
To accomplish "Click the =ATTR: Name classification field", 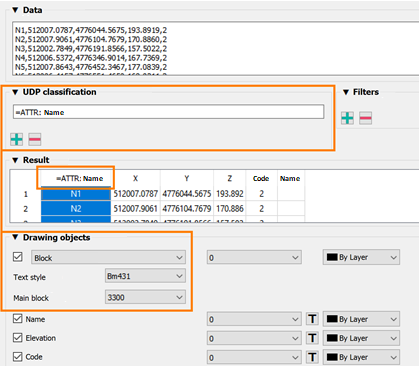I will pyautogui.click(x=168, y=112).
